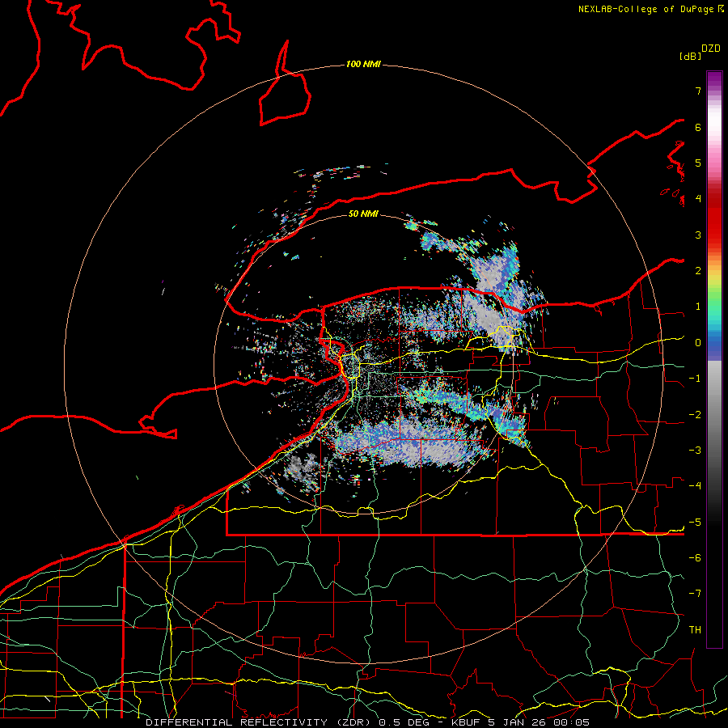The height and width of the screenshot is (728, 728).
Task: Click the -5 value on color scale
Action: (x=695, y=523)
